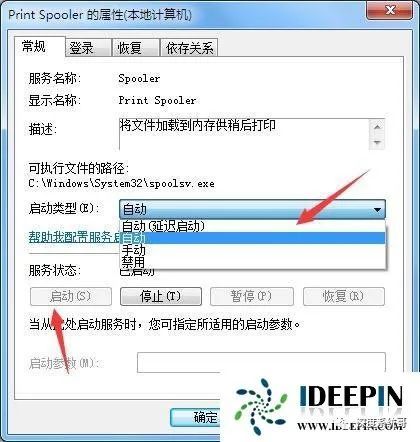
Task: Click the 启动(S) button
Action: pos(71,296)
